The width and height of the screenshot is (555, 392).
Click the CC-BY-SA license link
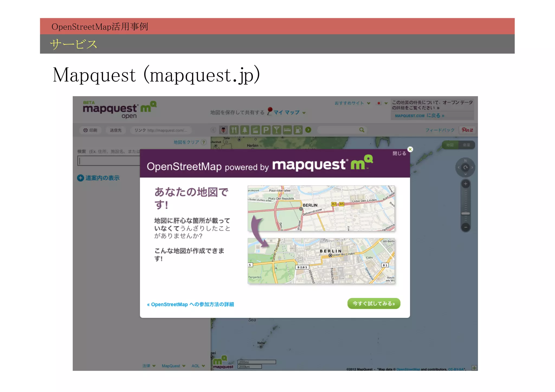pos(456,369)
